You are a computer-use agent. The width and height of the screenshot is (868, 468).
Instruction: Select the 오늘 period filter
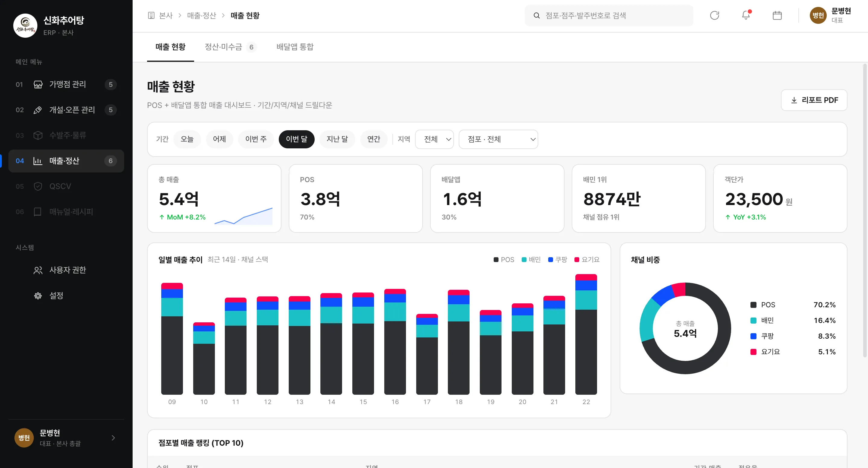(x=187, y=139)
